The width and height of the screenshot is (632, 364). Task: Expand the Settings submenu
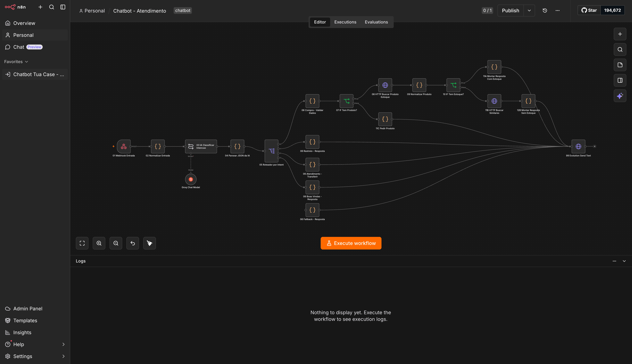(63, 356)
